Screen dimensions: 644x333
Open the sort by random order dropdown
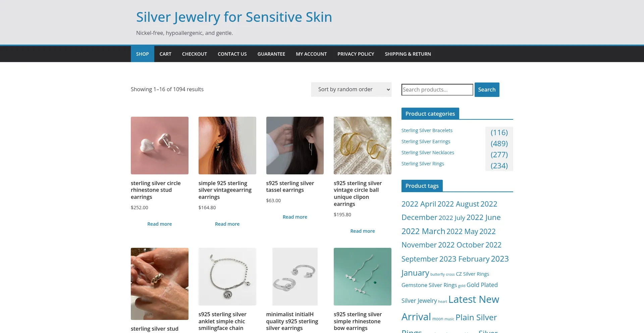coord(351,90)
